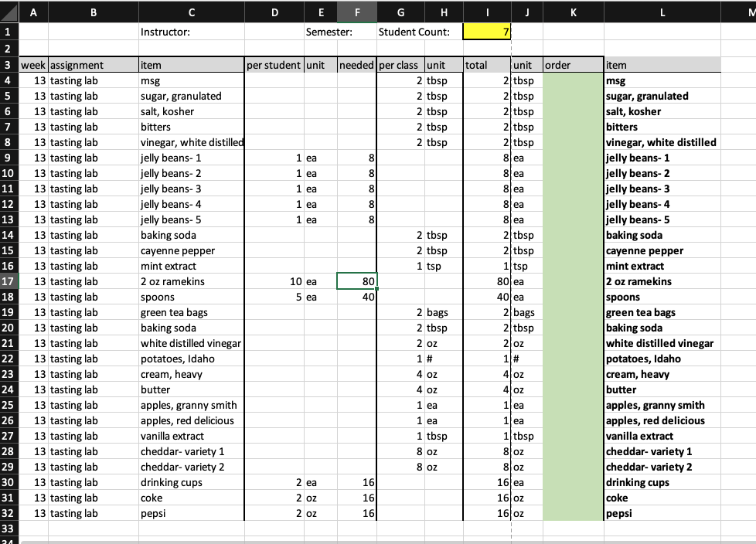The height and width of the screenshot is (544, 756).
Task: Click the 'spoons' cell in column C
Action: click(192, 297)
